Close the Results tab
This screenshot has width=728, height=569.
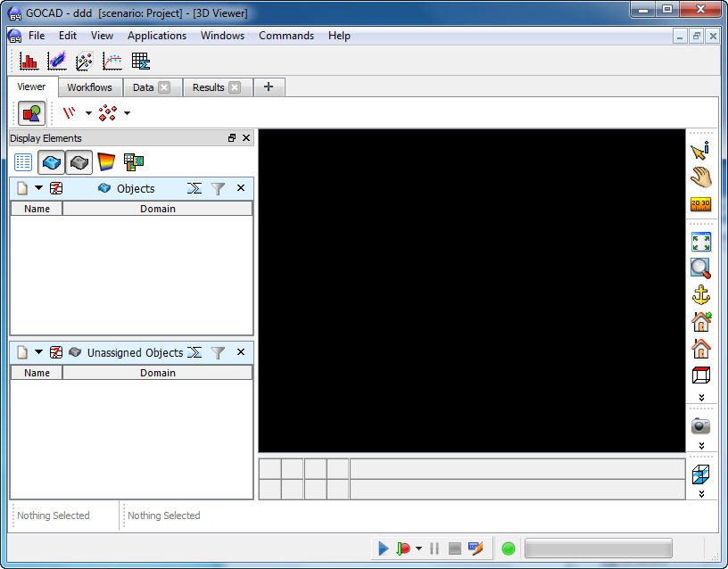pos(235,87)
